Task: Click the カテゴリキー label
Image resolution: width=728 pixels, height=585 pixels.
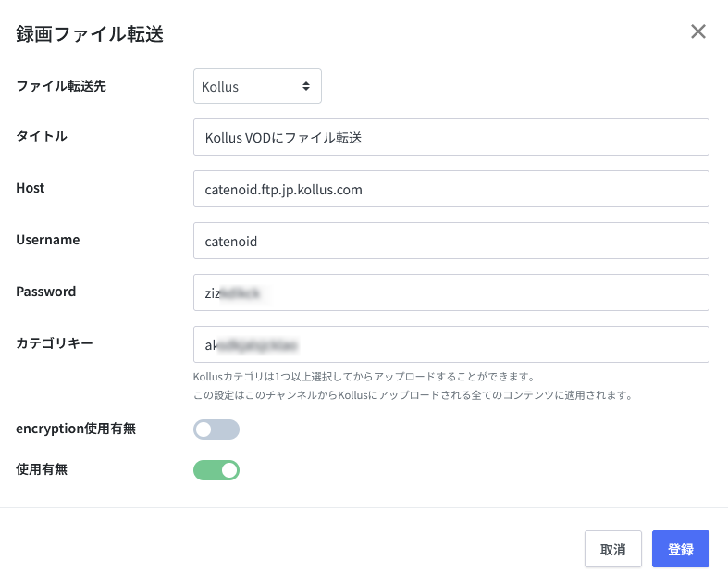Action: (x=55, y=343)
